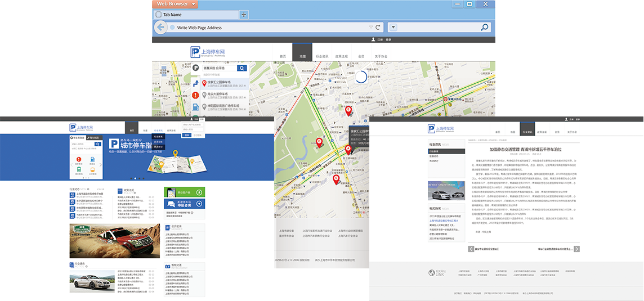Click the blue related news link in 相关新闻

click(x=444, y=221)
